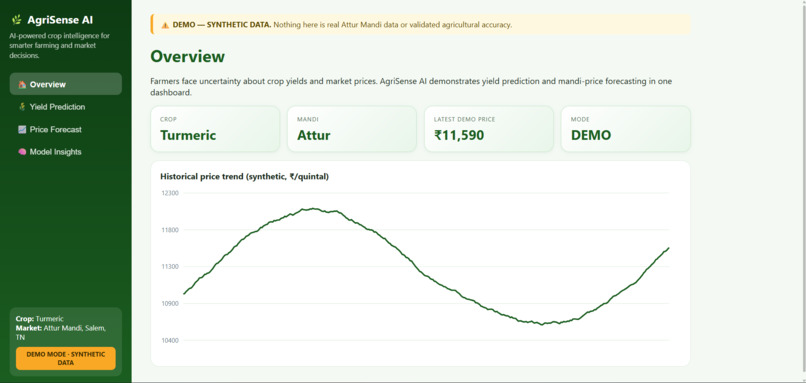This screenshot has width=806, height=383.
Task: Click the AI-powered crop intelligence tagline
Action: (59, 46)
